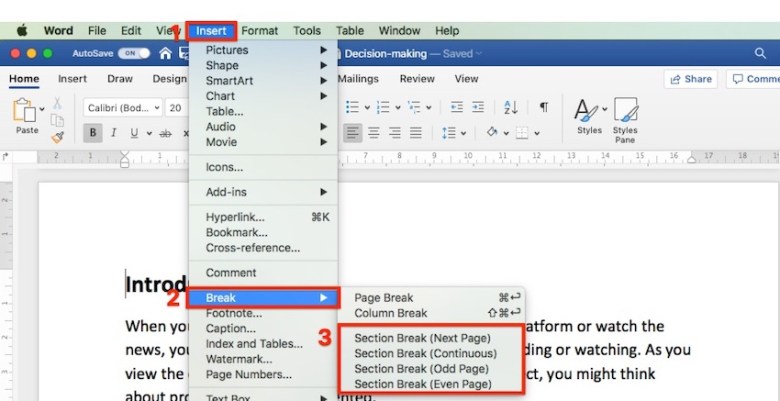Select Center alignment icon
Image resolution: width=780 pixels, height=401 pixels.
click(374, 133)
